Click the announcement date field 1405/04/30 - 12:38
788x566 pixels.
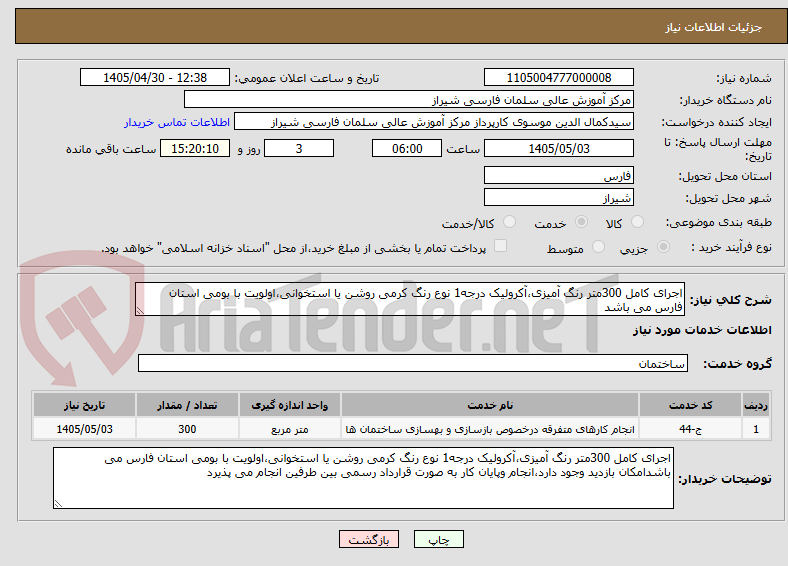click(155, 77)
